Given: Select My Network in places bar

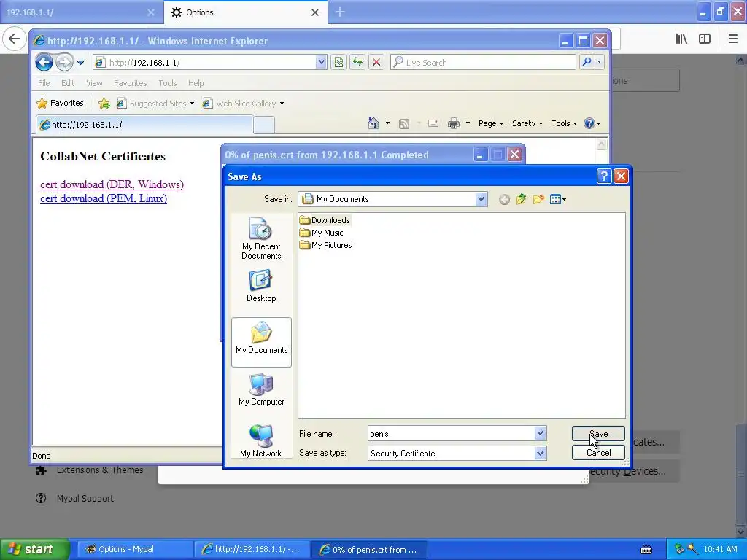Looking at the screenshot, I should (261, 440).
